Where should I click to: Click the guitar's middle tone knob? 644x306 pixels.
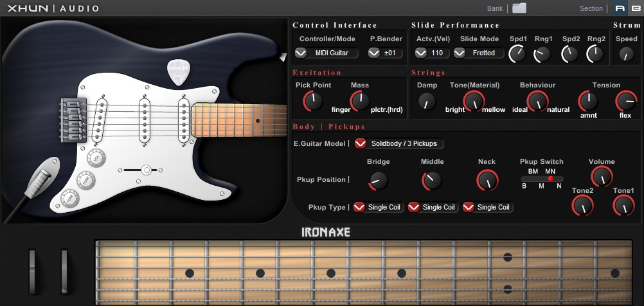tap(86, 179)
